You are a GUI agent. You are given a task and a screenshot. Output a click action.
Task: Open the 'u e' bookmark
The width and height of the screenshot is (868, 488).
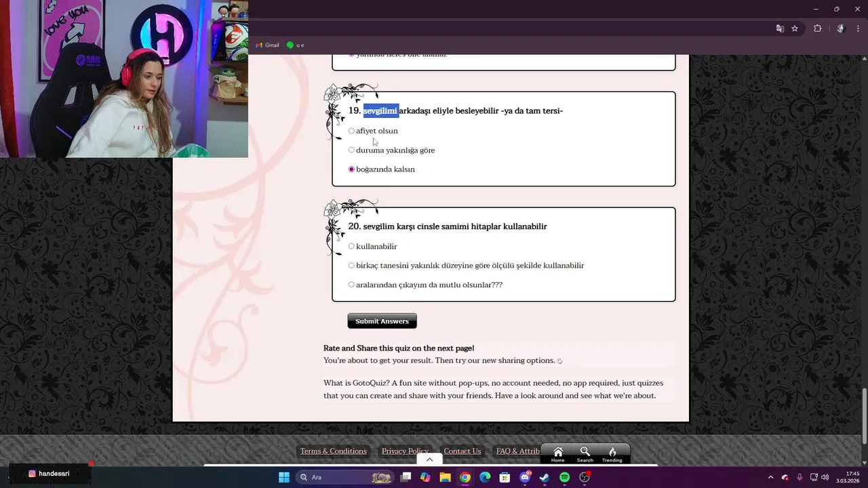point(295,45)
